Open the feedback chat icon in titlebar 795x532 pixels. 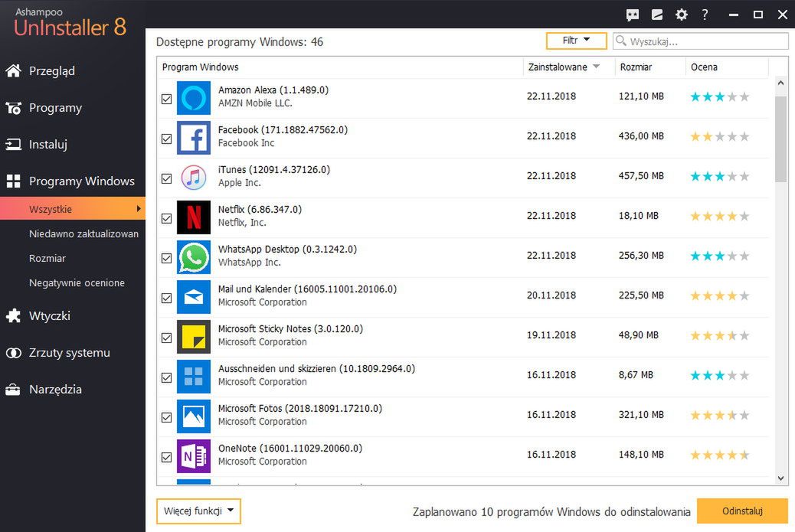(633, 14)
